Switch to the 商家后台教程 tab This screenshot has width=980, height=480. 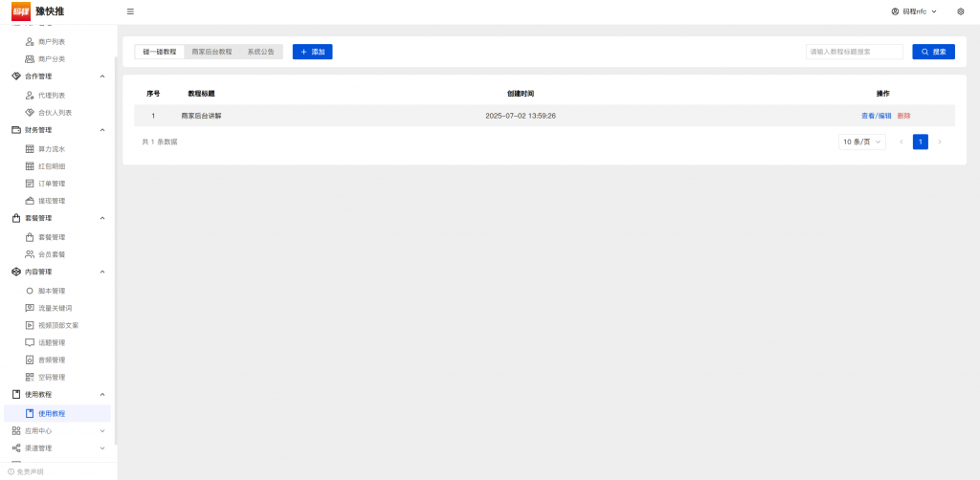coord(212,52)
